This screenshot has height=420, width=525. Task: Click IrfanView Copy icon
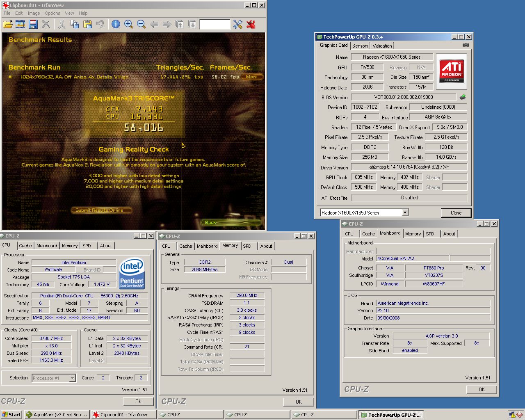[x=75, y=24]
